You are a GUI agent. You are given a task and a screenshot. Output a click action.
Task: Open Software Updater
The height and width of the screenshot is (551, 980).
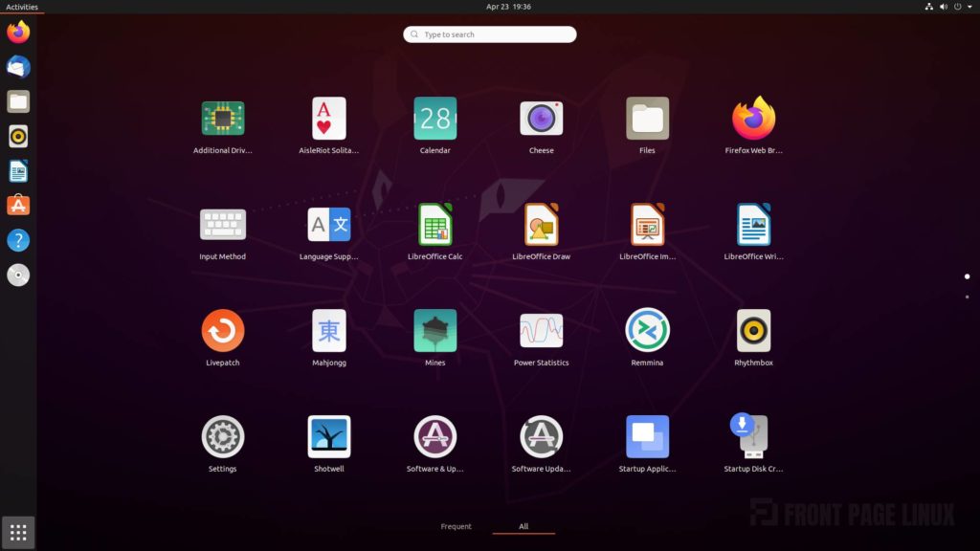[x=542, y=437]
